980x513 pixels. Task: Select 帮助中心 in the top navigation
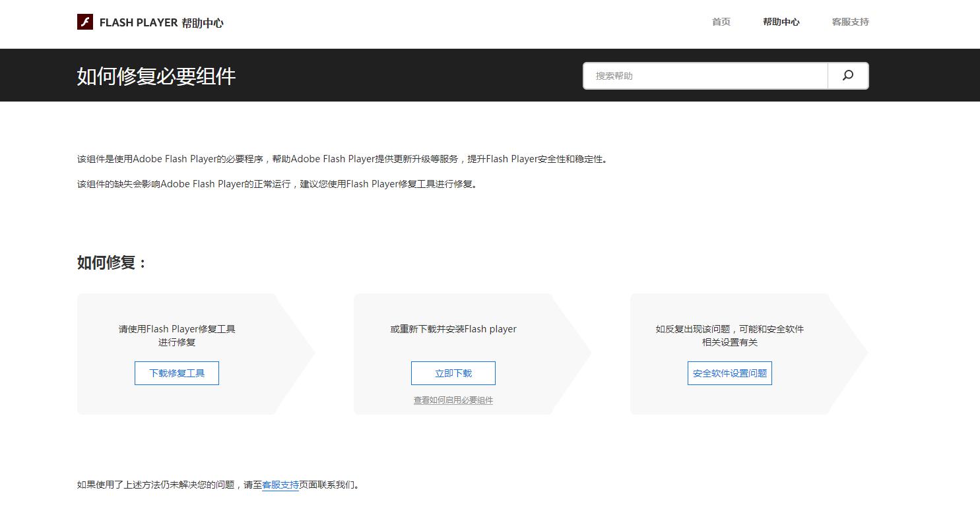781,22
